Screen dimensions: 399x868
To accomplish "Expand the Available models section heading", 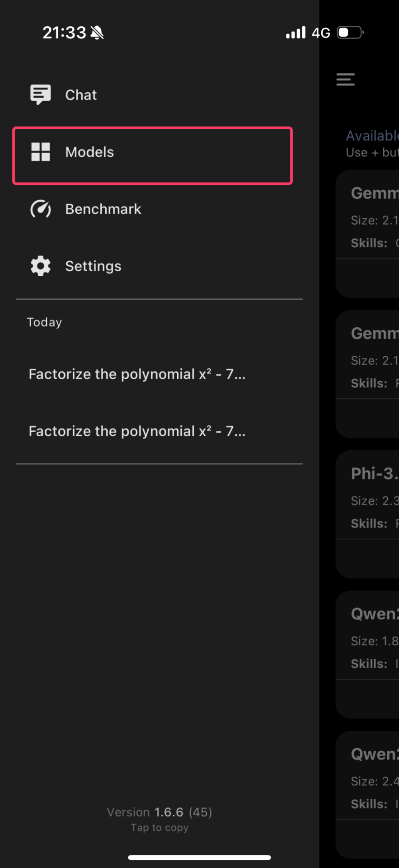I will tap(372, 136).
